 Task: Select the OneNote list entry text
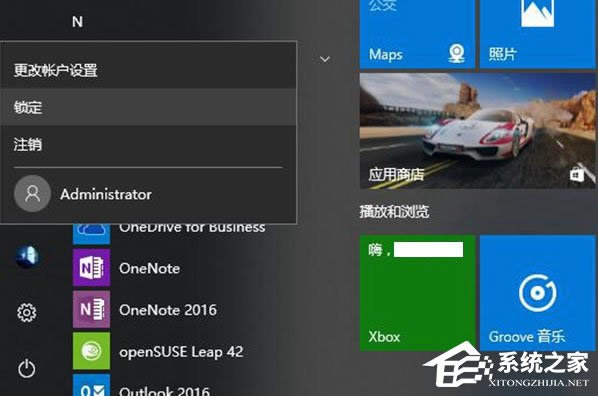click(x=150, y=269)
